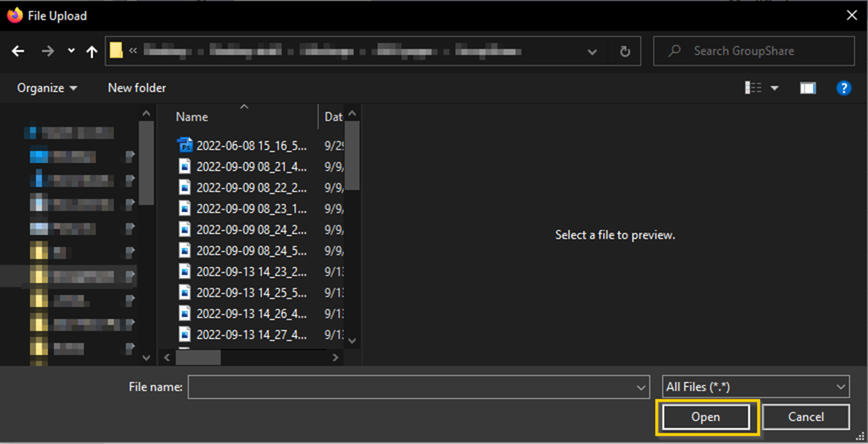The width and height of the screenshot is (868, 444).
Task: Go up one folder level
Action: tap(91, 51)
